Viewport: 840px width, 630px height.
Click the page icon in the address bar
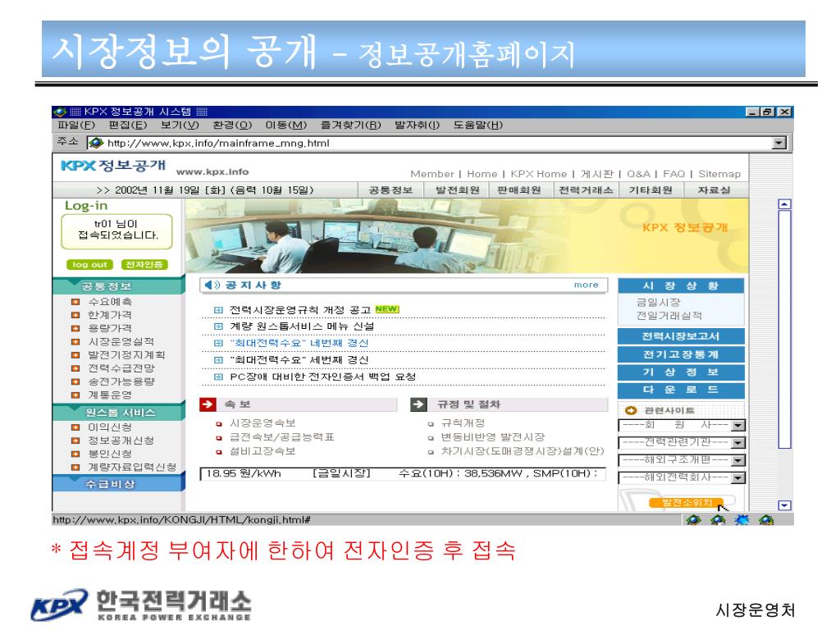point(97,143)
